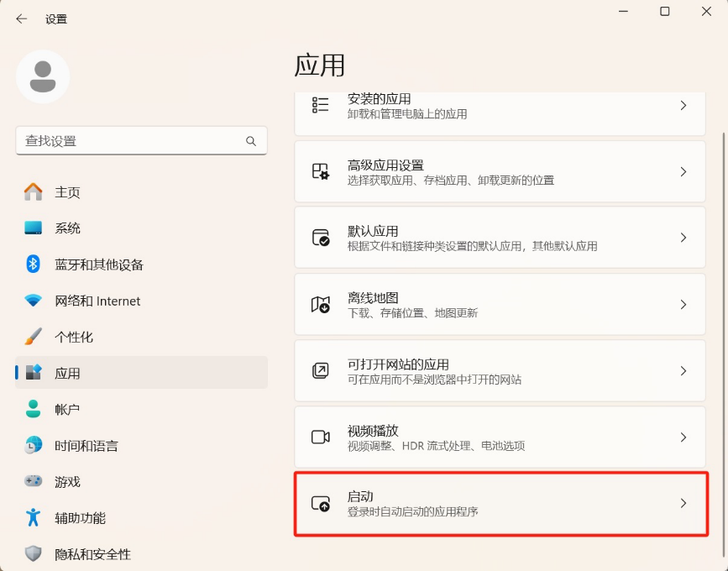Click the shield icon for 隐私和安全性
This screenshot has height=571, width=728.
click(x=33, y=552)
